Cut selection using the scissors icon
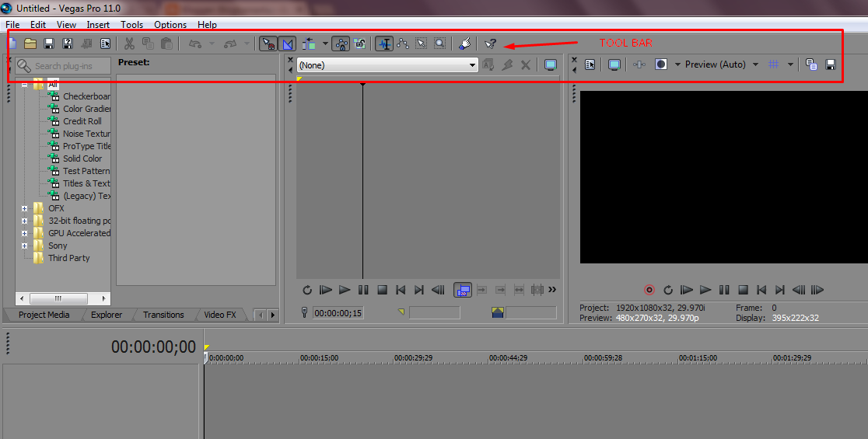This screenshot has height=439, width=868. 129,44
